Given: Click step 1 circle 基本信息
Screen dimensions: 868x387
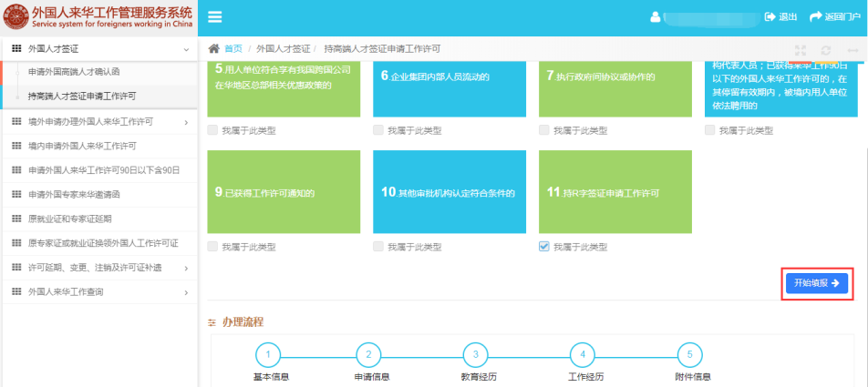Looking at the screenshot, I should pyautogui.click(x=268, y=355).
